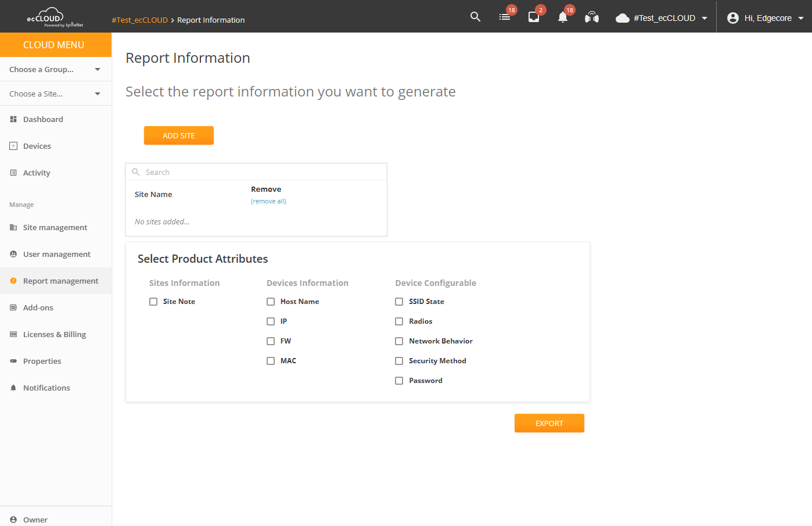Open Report management from the sidebar
The height and width of the screenshot is (526, 812).
[x=60, y=281]
